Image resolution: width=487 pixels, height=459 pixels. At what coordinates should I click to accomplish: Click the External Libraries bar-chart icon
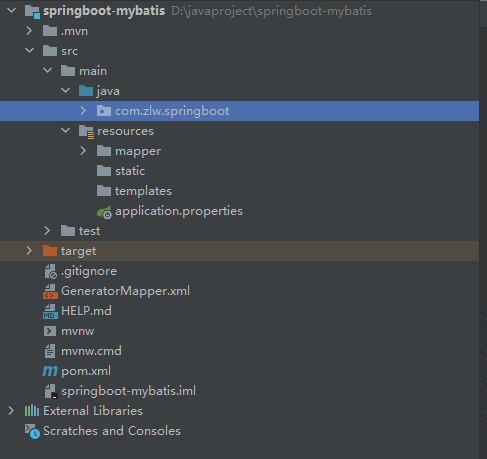(x=32, y=411)
